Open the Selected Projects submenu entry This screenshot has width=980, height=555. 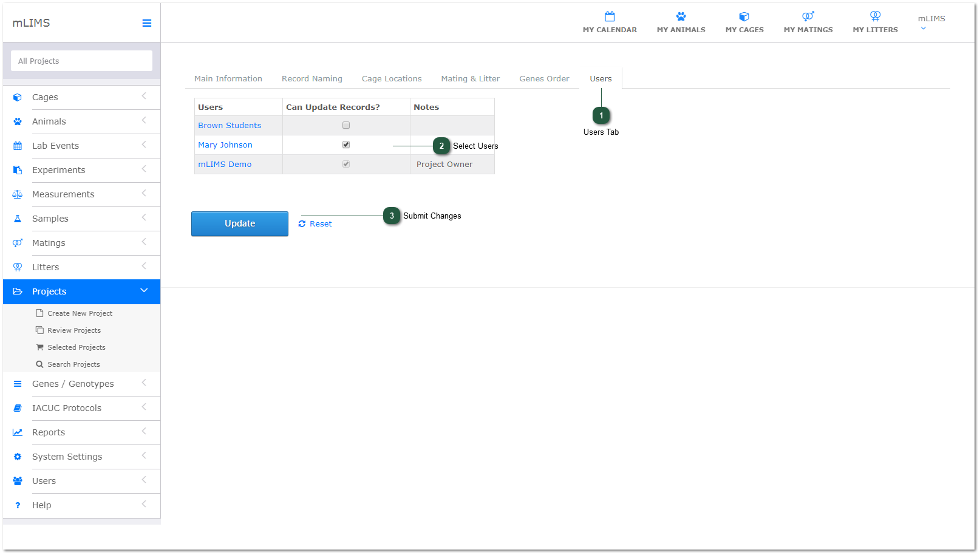click(77, 347)
